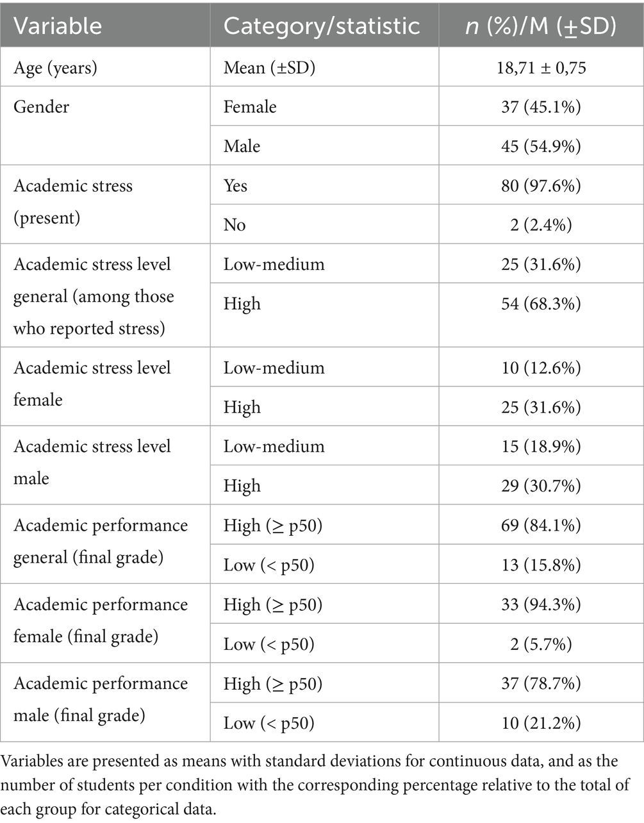Click the n (%)/M (±SD) header
Image resolution: width=644 pixels, height=823 pixels.
(x=541, y=26)
